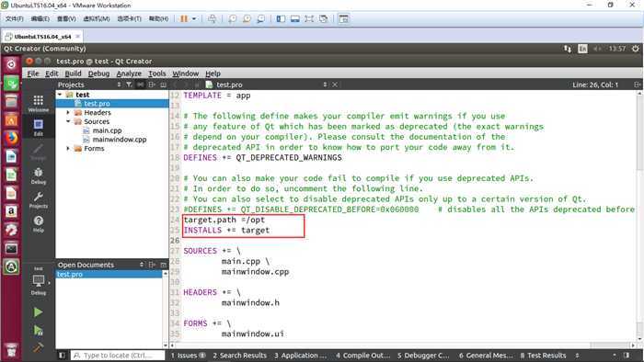The image size is (644, 362).
Task: Toggle the left sidebar visibility button
Action: [62, 356]
